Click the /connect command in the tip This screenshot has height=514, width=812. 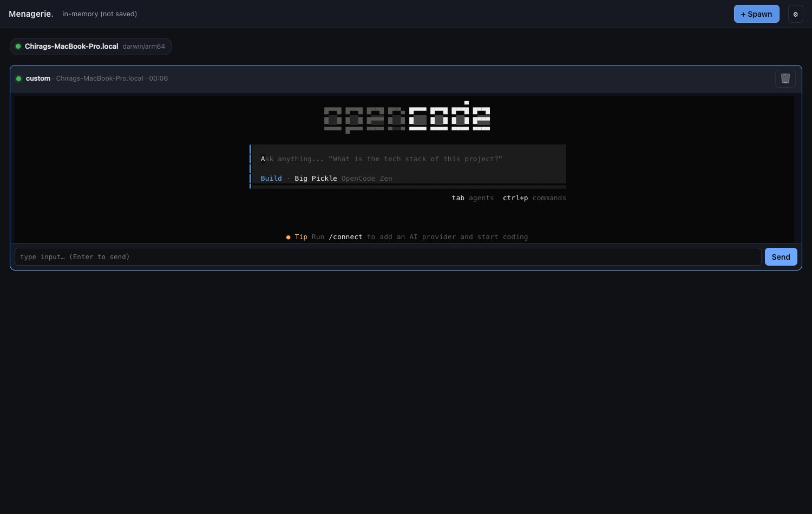point(345,237)
